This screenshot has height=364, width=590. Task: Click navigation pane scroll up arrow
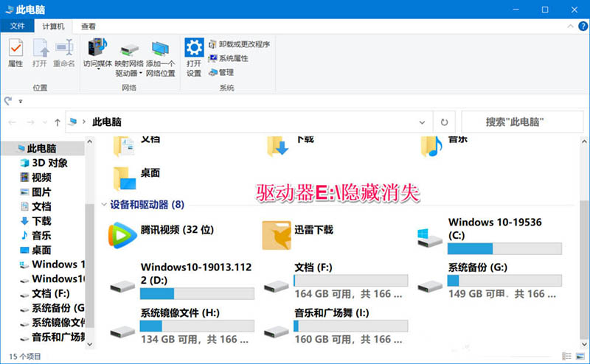pyautogui.click(x=89, y=141)
